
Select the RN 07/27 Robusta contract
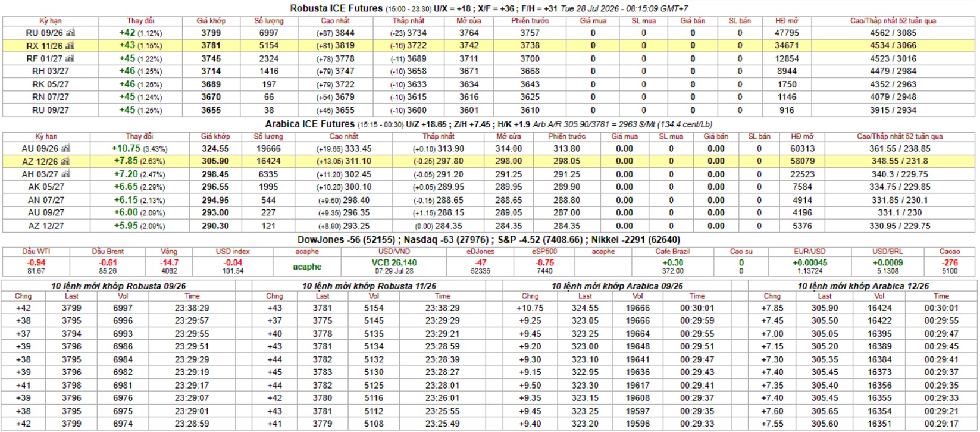pyautogui.click(x=51, y=97)
